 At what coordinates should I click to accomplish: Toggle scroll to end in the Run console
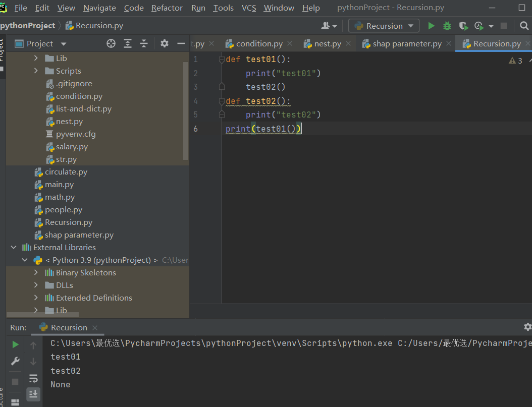pos(33,394)
